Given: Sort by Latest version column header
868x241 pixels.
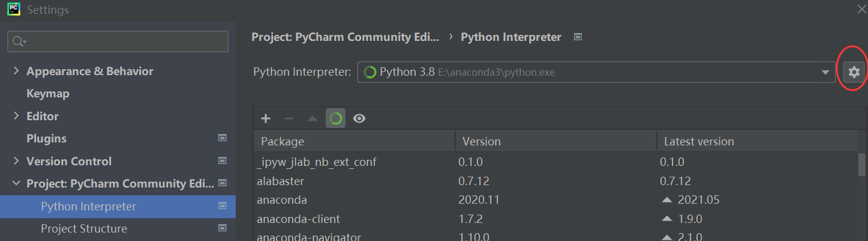Looking at the screenshot, I should pyautogui.click(x=757, y=141).
